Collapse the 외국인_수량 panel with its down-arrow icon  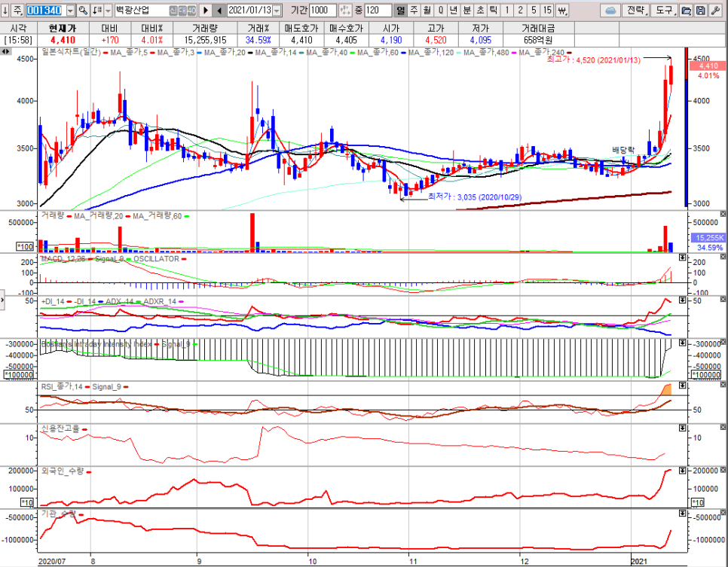[x=683, y=471]
